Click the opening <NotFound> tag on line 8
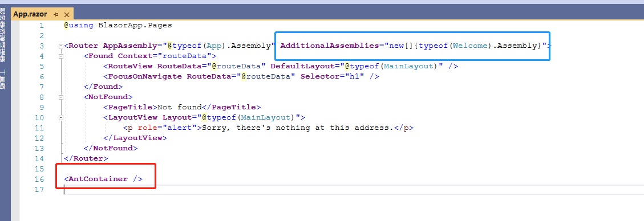Screen dimensions: 644x221 [108, 97]
